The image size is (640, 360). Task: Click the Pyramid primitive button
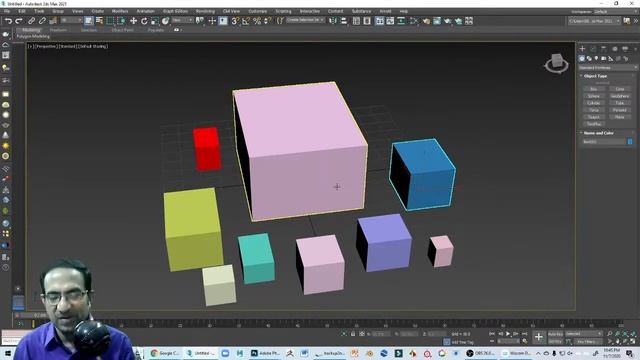(620, 110)
